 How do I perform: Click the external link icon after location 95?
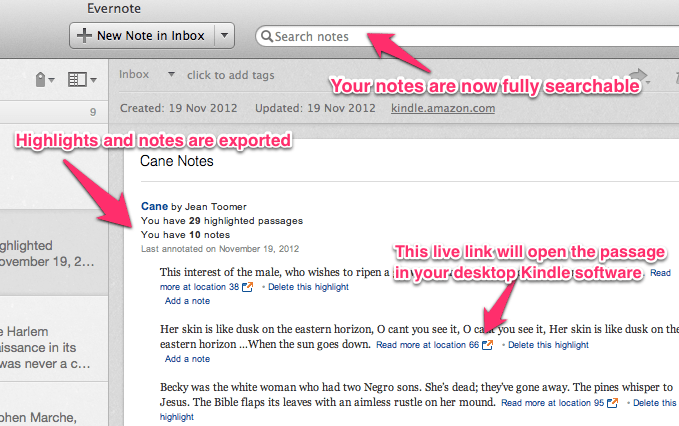[612, 403]
